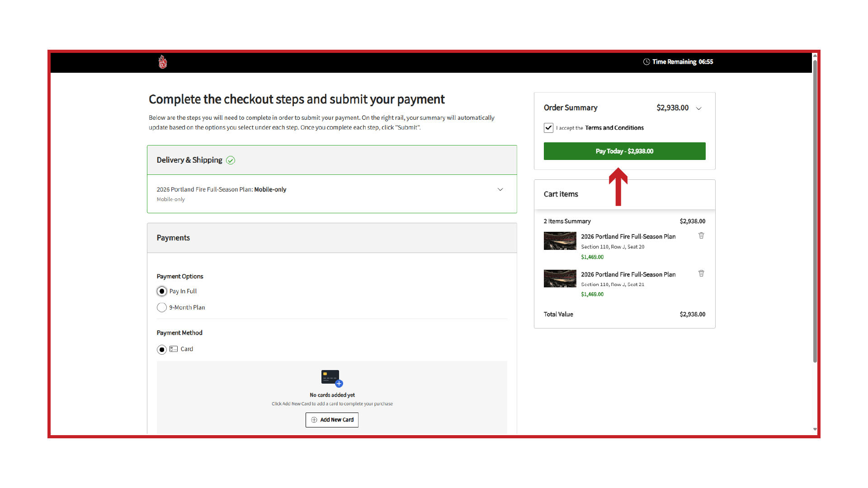Delete Seat 20 plan with trash icon
The width and height of the screenshot is (868, 488).
(x=701, y=235)
